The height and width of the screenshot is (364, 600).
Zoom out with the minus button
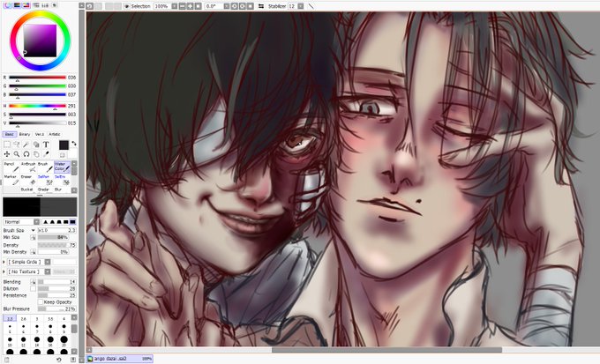(x=182, y=6)
